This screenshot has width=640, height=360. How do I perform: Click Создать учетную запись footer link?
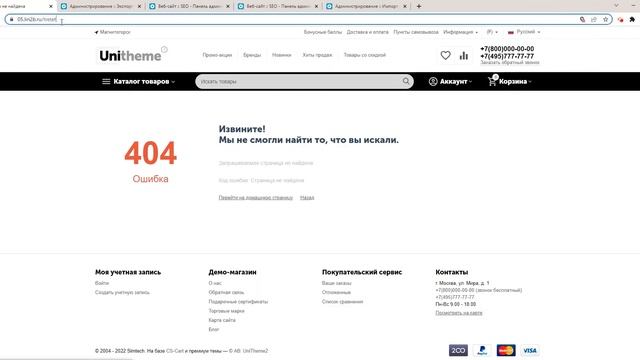click(x=122, y=292)
